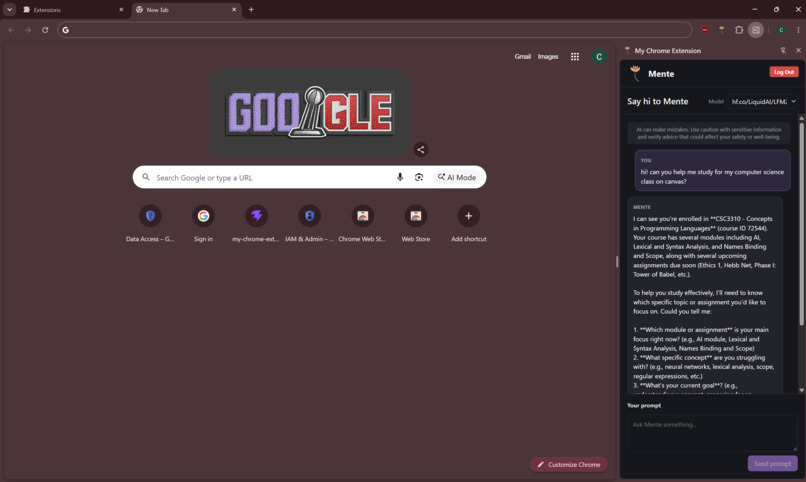This screenshot has width=806, height=482.
Task: Open the tab search dropdown arrow
Action: [9, 9]
